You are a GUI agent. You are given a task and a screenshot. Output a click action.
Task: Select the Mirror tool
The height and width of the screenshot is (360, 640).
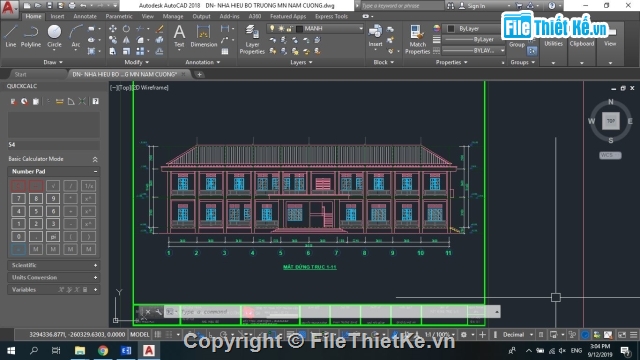(127, 40)
